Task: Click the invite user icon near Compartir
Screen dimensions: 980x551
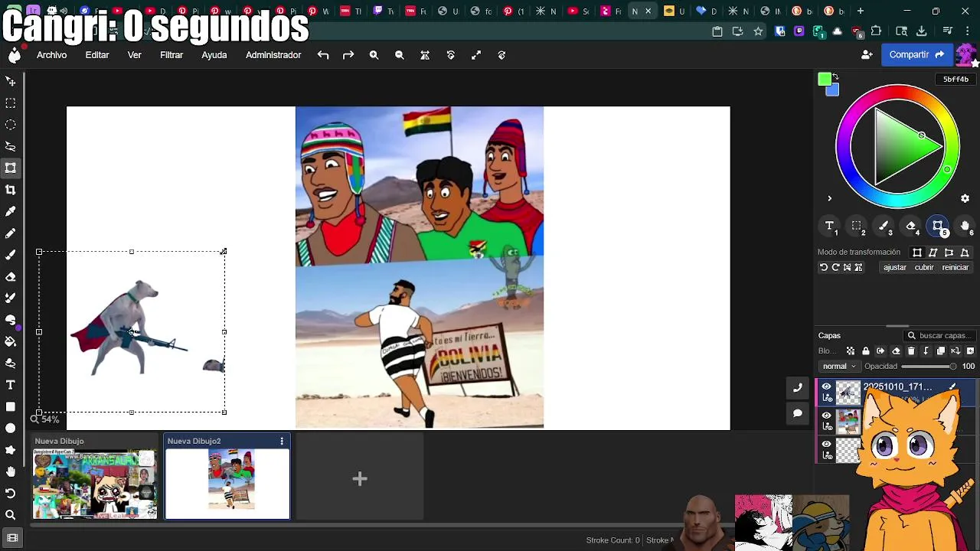Action: tap(867, 55)
